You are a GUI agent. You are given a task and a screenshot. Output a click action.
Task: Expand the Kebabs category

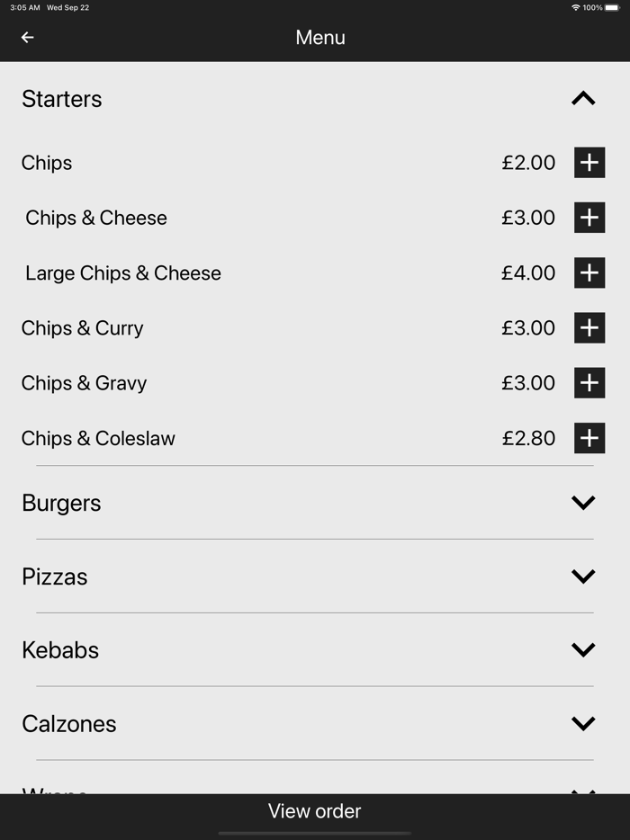point(583,649)
